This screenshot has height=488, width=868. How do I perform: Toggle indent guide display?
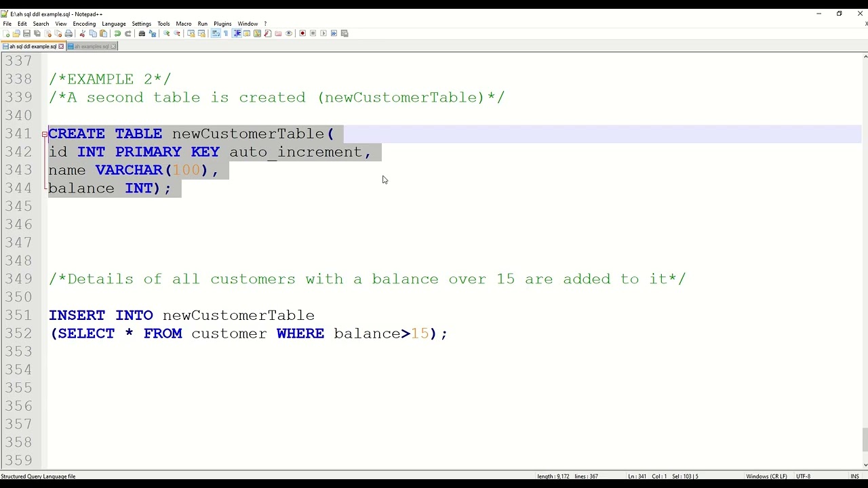tap(237, 33)
